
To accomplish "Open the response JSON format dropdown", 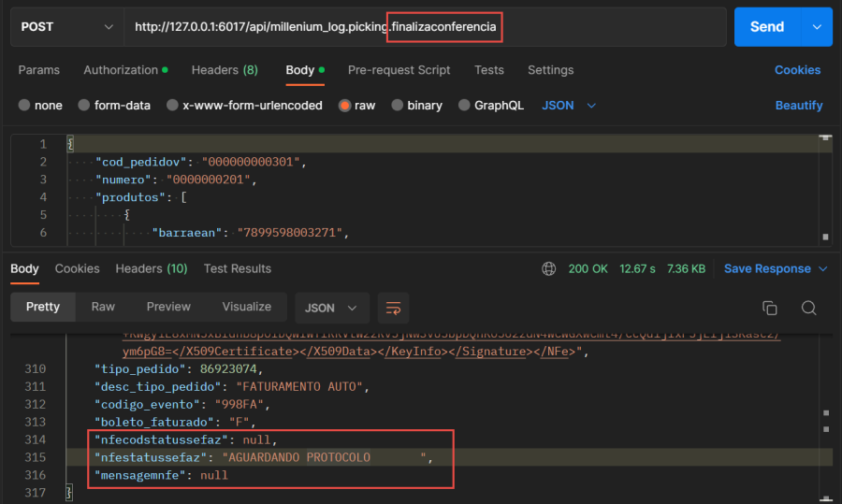I will pos(331,308).
